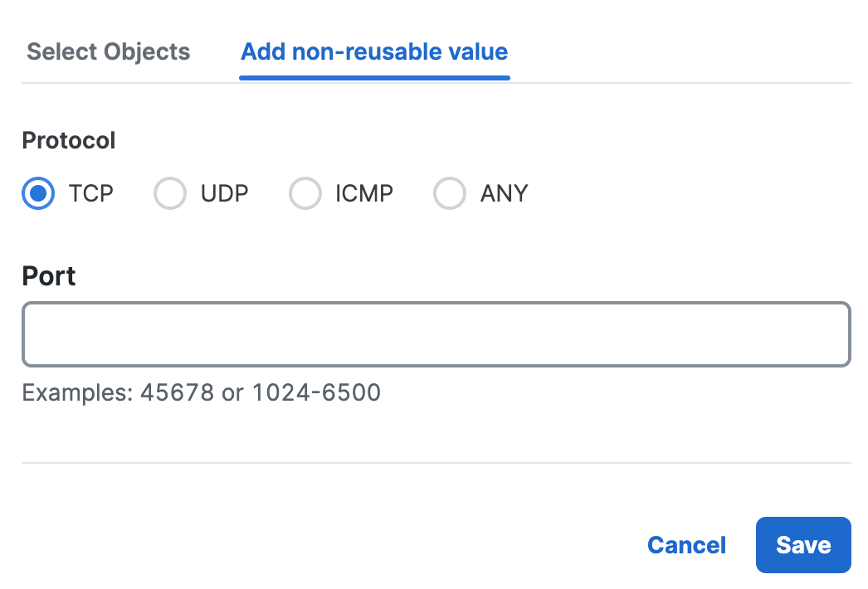Click the filled radio circle beside TCP

[x=38, y=193]
